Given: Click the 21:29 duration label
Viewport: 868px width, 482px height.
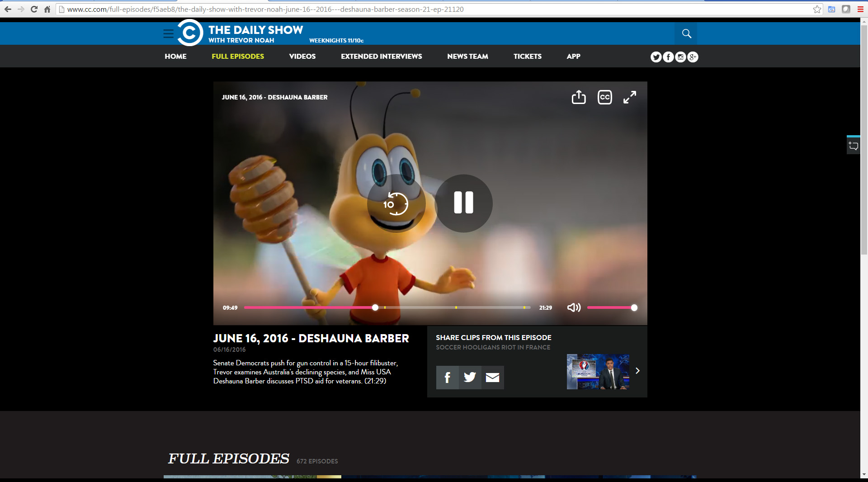Looking at the screenshot, I should [545, 307].
